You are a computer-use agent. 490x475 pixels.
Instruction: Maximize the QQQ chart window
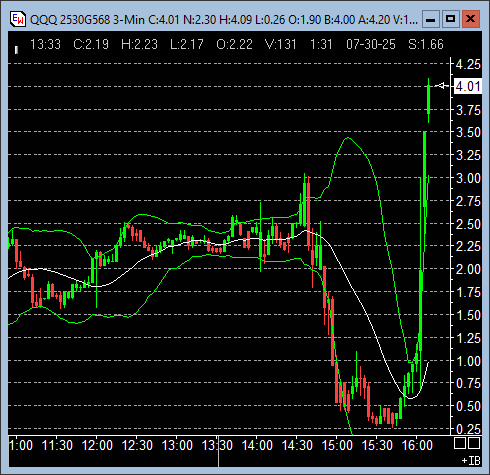(x=450, y=19)
